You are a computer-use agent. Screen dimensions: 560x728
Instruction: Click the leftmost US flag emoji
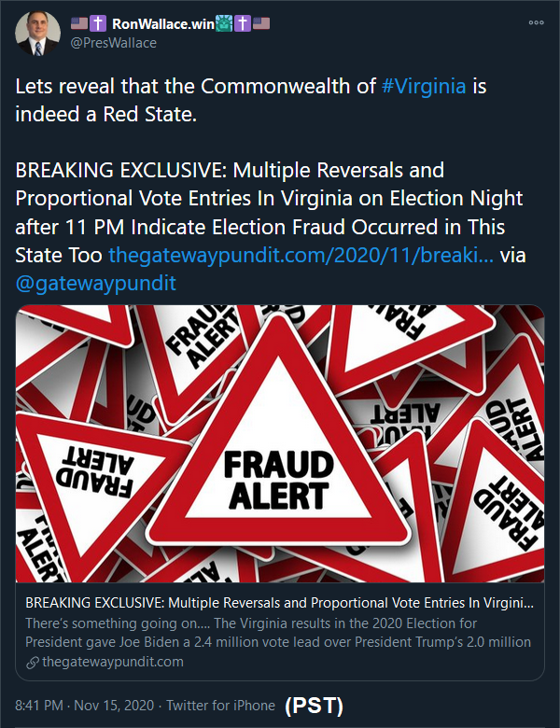pos(79,23)
